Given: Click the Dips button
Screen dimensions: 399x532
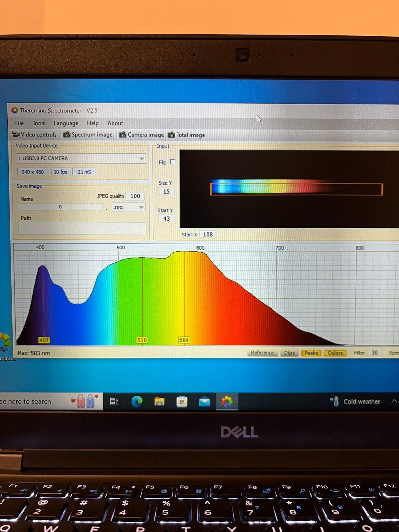Looking at the screenshot, I should (x=289, y=353).
